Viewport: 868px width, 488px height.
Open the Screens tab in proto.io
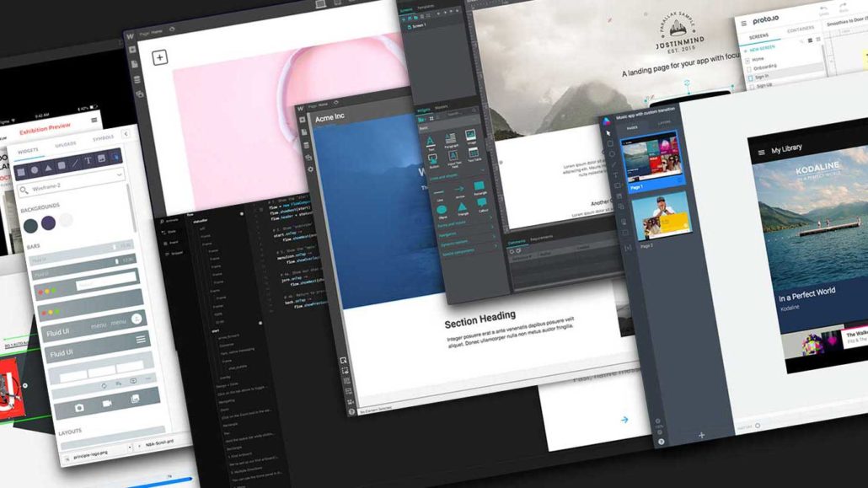[x=758, y=36]
